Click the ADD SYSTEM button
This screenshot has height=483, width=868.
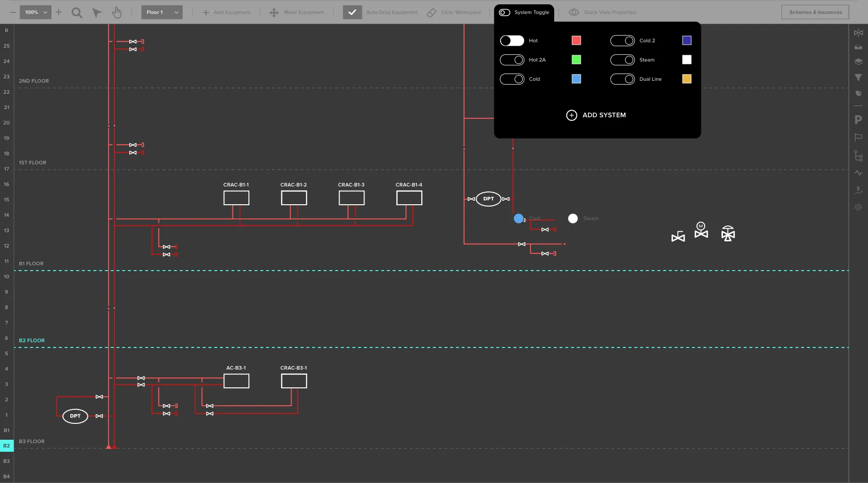pos(596,115)
